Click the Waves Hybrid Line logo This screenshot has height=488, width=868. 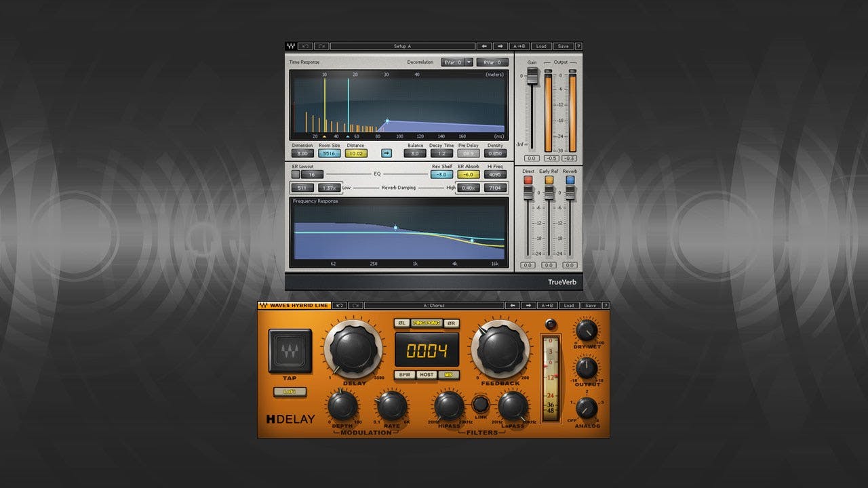[x=294, y=305]
